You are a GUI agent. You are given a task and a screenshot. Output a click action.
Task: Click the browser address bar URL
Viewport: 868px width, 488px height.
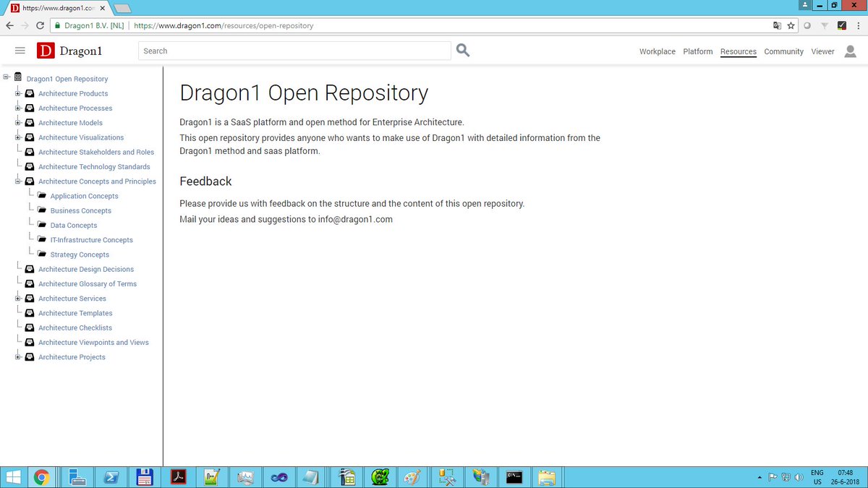(x=224, y=25)
